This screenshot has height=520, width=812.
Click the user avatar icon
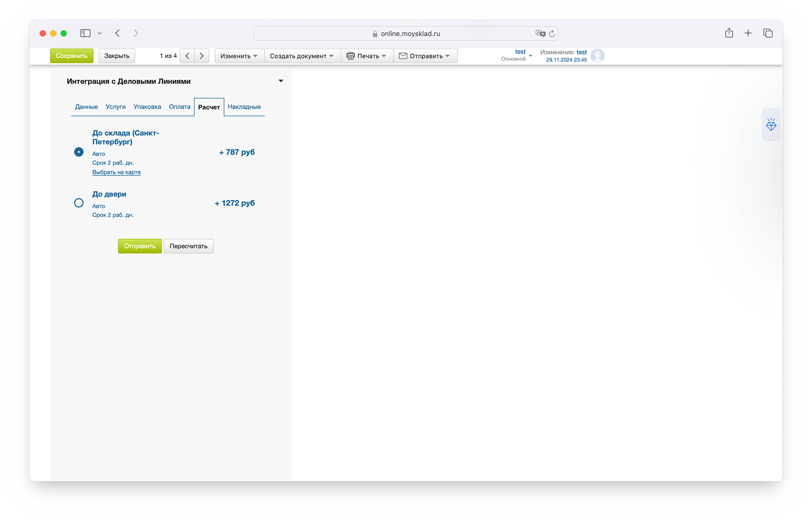597,56
